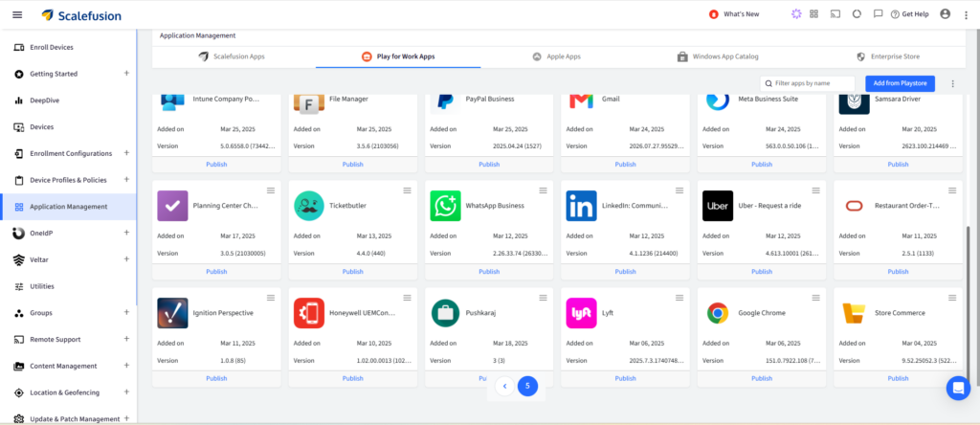Open Devices in sidebar

pyautogui.click(x=42, y=127)
